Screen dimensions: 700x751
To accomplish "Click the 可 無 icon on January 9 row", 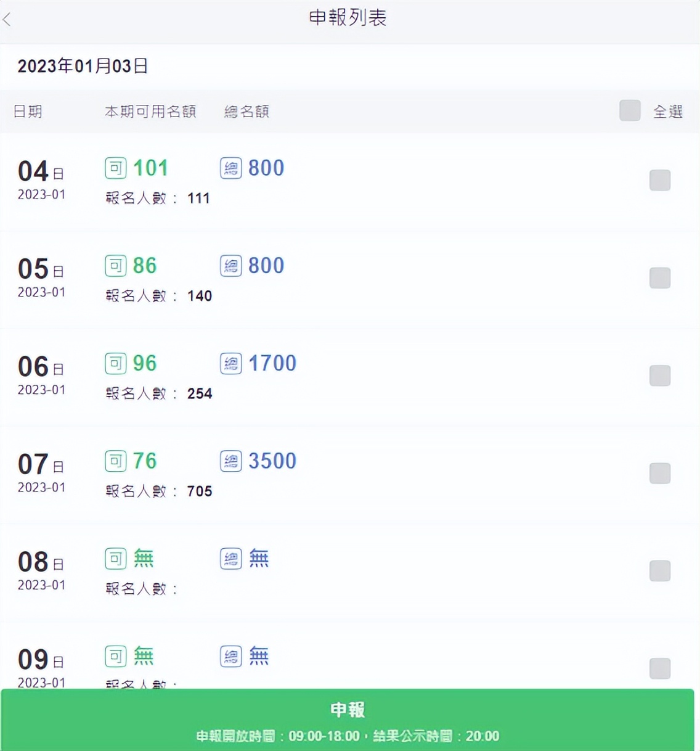I will coord(115,656).
